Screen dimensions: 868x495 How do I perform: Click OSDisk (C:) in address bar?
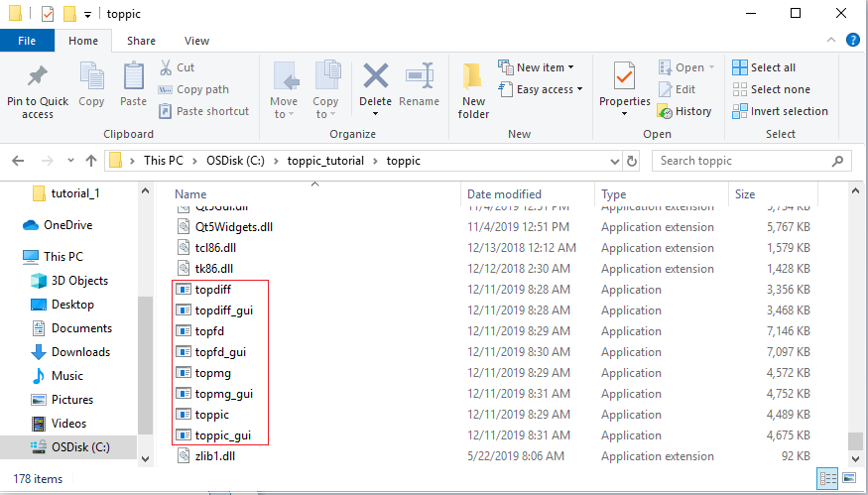pos(235,161)
